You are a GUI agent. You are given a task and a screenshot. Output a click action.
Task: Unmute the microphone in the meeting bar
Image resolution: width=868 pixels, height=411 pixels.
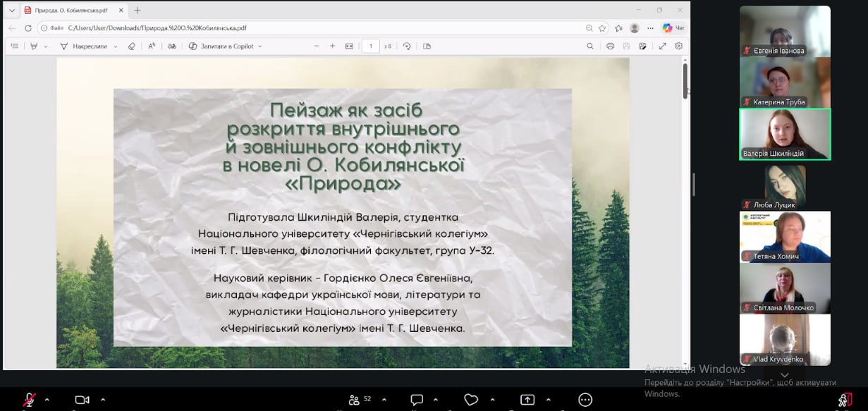click(29, 400)
